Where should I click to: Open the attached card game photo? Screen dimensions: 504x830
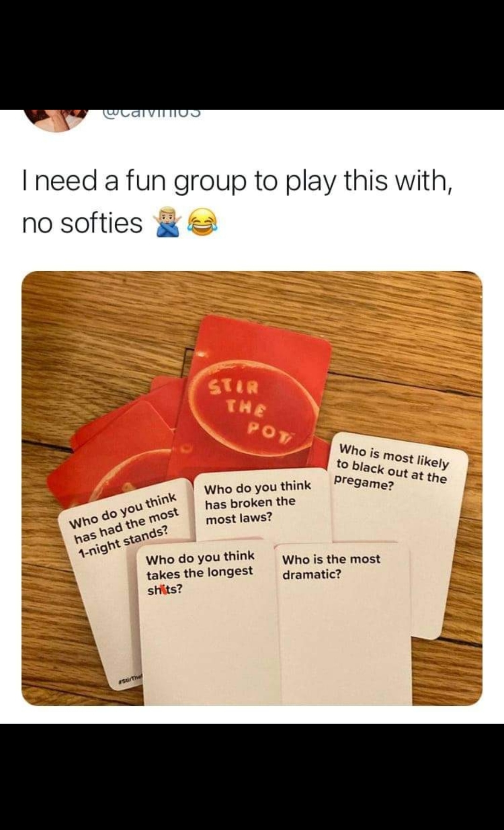click(252, 488)
